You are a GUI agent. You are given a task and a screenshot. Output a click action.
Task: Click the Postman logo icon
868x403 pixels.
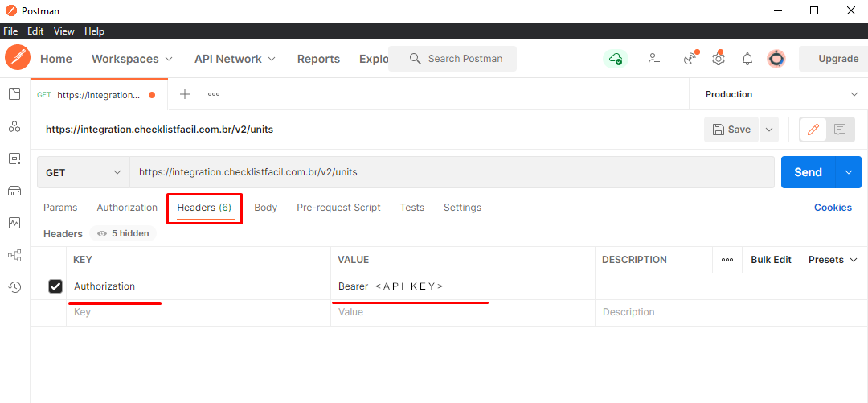(x=18, y=58)
